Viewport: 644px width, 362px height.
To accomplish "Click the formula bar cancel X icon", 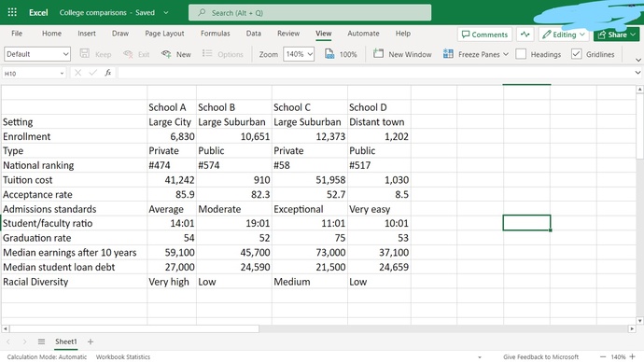I will click(x=77, y=73).
